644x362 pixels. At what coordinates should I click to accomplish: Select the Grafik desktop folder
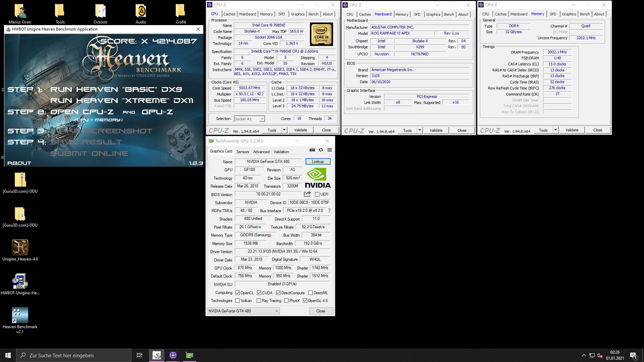pyautogui.click(x=181, y=14)
